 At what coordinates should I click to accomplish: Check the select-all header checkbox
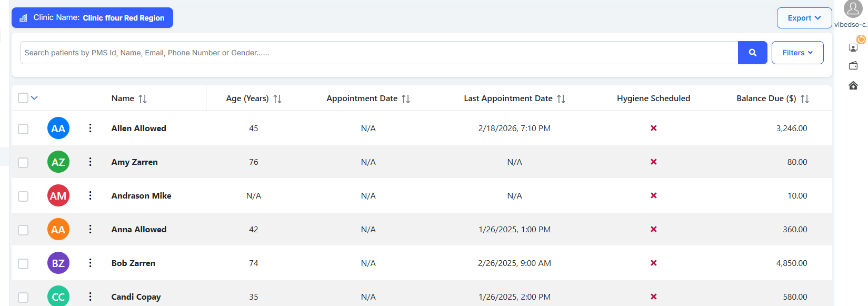tap(23, 98)
